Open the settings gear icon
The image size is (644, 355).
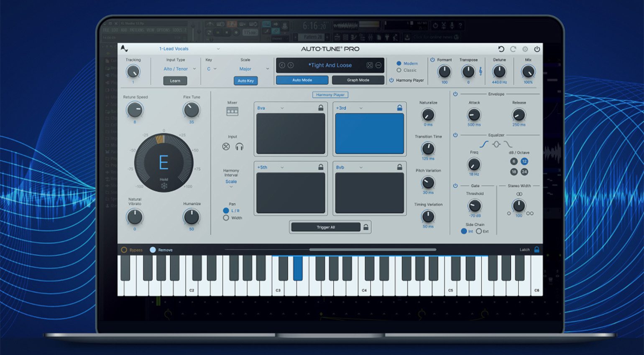(x=525, y=49)
